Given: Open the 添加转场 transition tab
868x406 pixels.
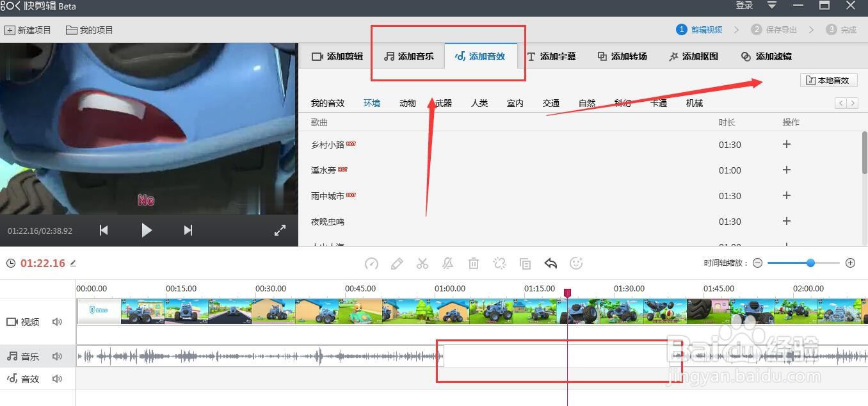Looking at the screenshot, I should (x=622, y=56).
